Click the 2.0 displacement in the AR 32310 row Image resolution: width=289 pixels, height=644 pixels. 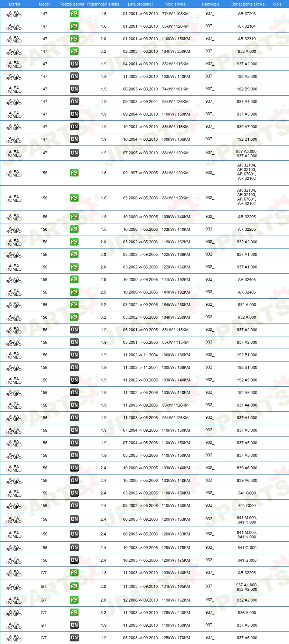tap(103, 39)
